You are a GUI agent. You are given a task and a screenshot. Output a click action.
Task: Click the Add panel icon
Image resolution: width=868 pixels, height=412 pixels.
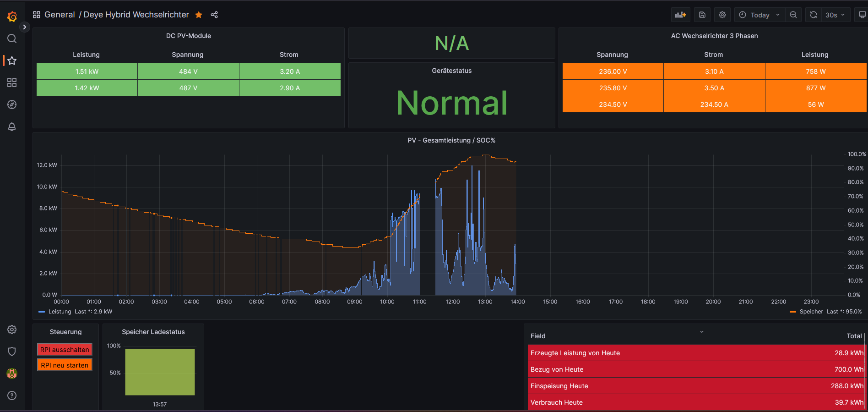[x=680, y=15]
